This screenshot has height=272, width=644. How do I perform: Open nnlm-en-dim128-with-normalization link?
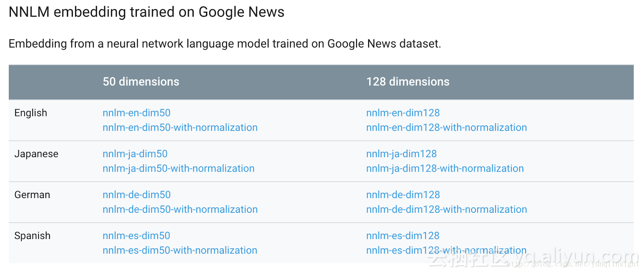click(x=446, y=127)
